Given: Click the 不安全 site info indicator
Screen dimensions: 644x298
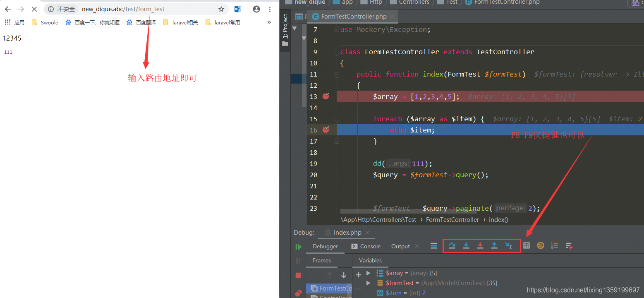Looking at the screenshot, I should coord(61,9).
